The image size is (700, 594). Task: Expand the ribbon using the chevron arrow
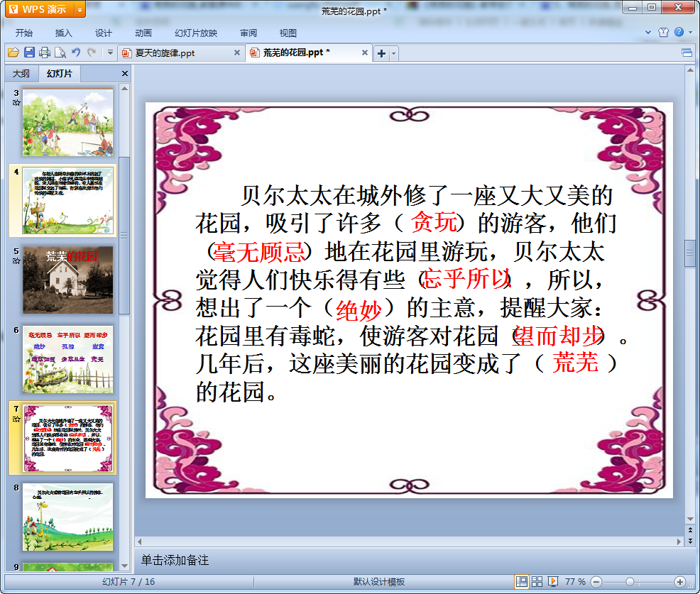click(x=648, y=33)
